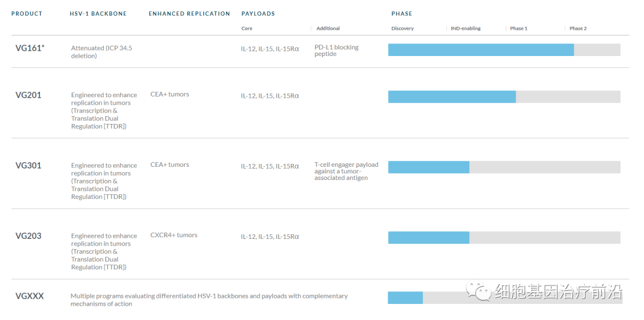Select the HSV-1 BACKBONE column header
Screen dimensions: 644x320
click(98, 14)
